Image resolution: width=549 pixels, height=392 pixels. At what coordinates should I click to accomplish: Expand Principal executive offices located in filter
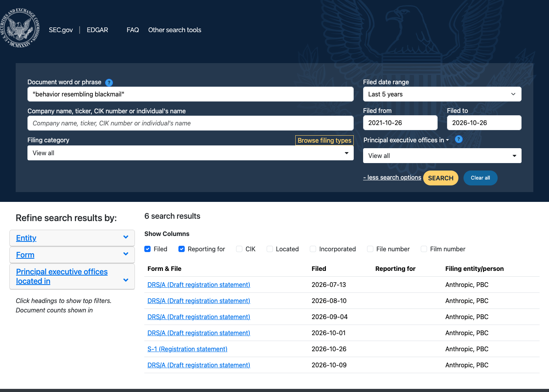72,276
